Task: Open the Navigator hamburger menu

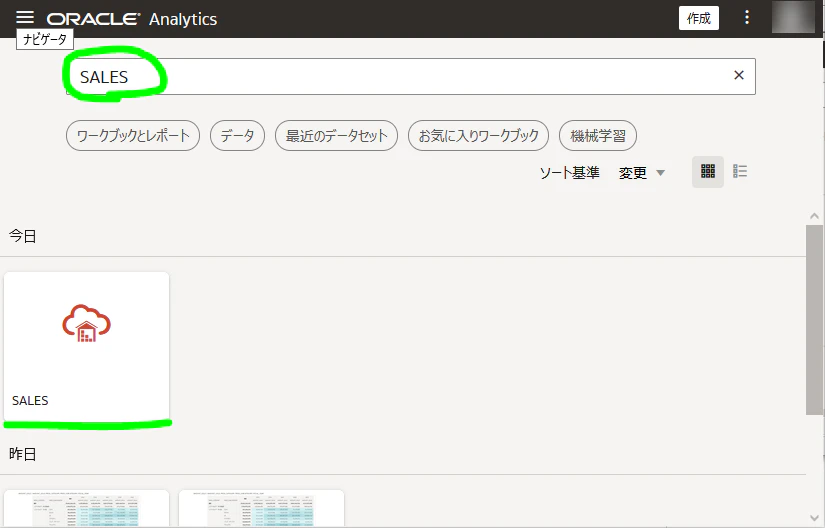Action: [x=25, y=17]
